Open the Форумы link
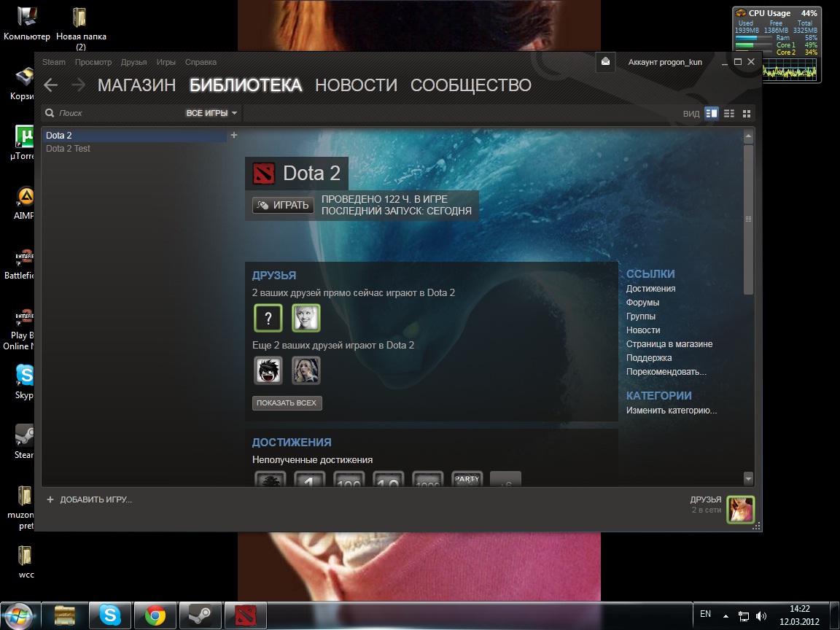Screen dimensions: 840x630 642,302
